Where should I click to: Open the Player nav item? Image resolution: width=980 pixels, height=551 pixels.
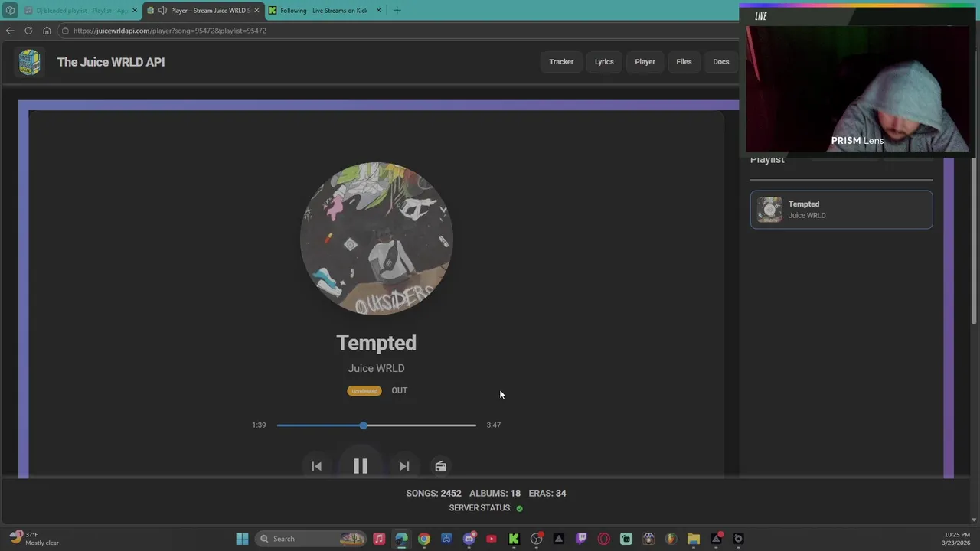click(645, 62)
